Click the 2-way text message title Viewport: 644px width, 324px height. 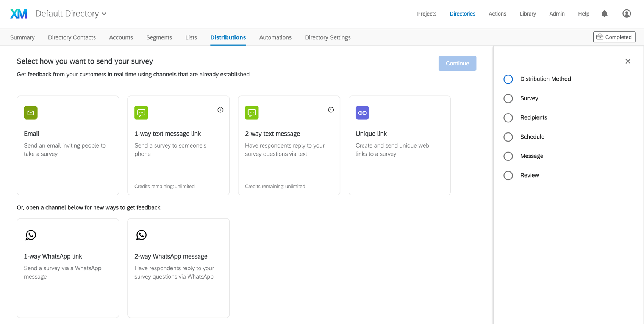tap(272, 134)
